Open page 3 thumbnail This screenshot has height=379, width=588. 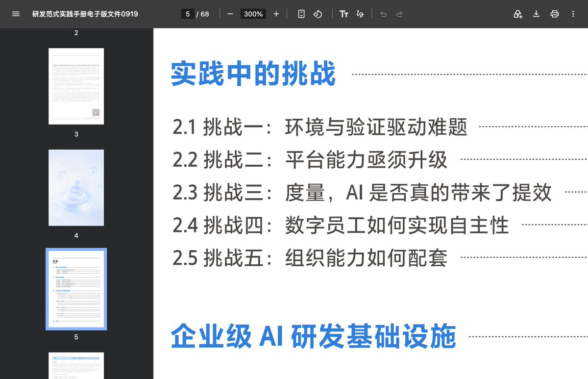[76, 86]
